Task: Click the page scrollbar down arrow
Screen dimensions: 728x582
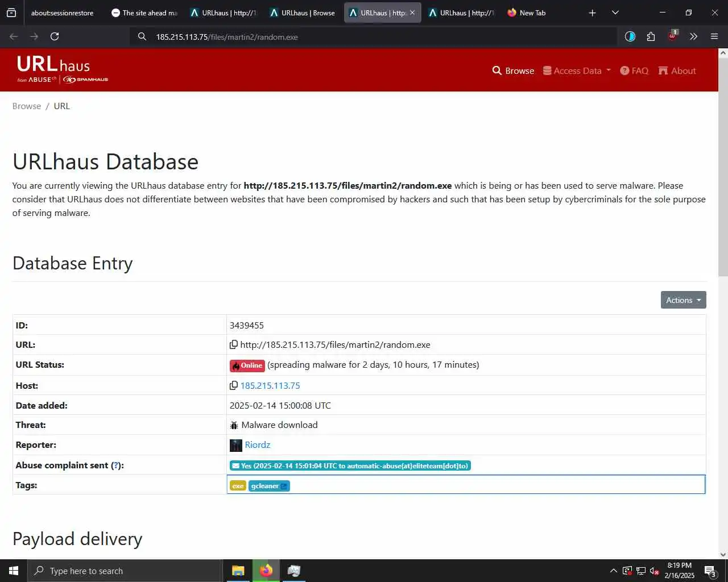Action: pos(723,555)
